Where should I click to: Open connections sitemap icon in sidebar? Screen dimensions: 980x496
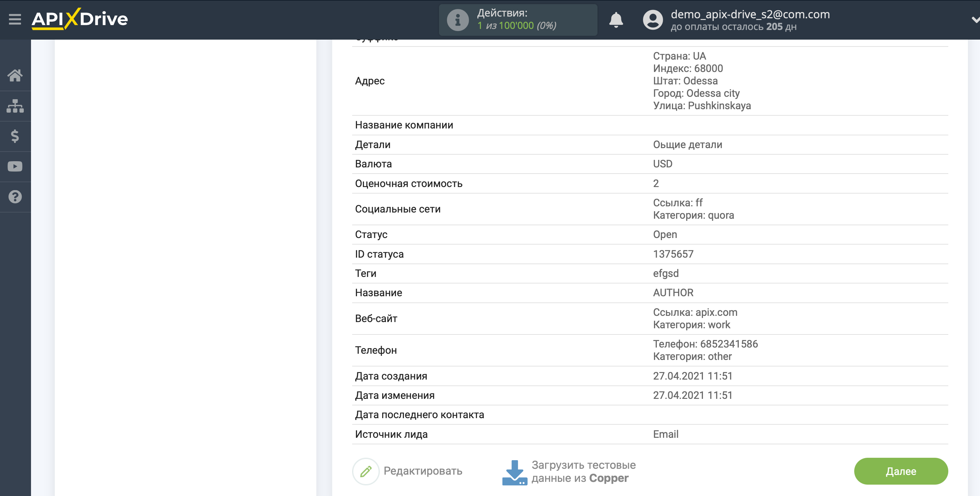[x=15, y=106]
